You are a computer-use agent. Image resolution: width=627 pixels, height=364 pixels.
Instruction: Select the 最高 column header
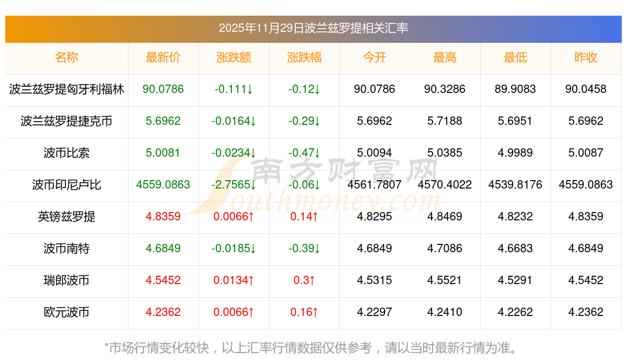pyautogui.click(x=445, y=57)
